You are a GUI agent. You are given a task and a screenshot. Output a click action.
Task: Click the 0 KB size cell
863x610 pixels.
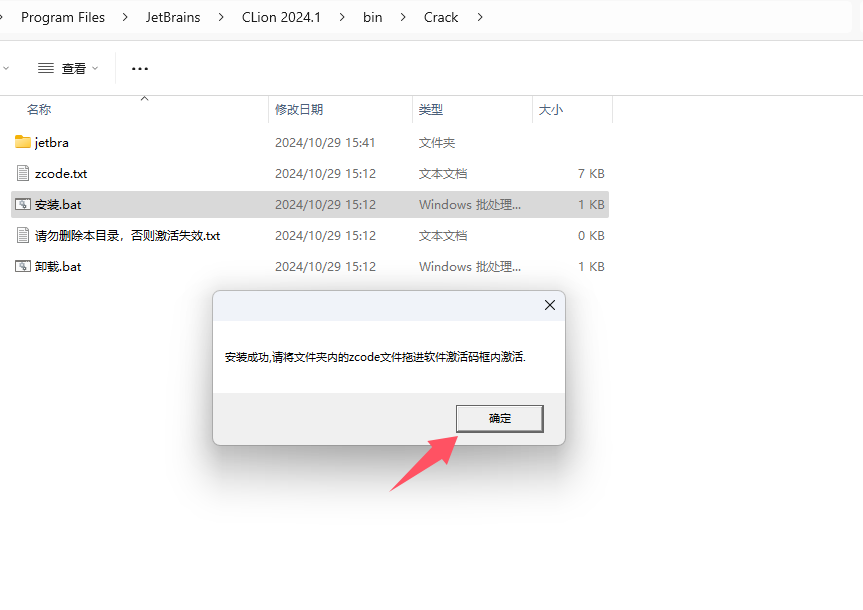(x=591, y=236)
